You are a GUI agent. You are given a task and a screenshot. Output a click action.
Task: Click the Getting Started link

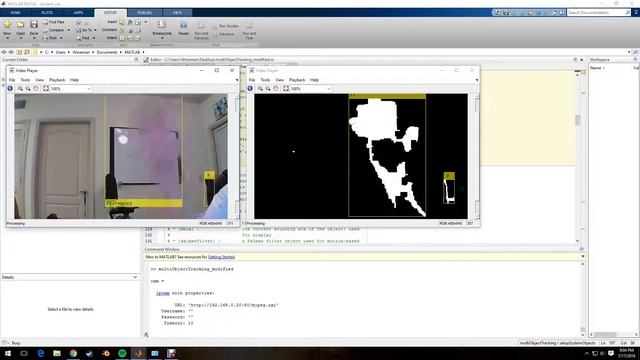tap(221, 257)
